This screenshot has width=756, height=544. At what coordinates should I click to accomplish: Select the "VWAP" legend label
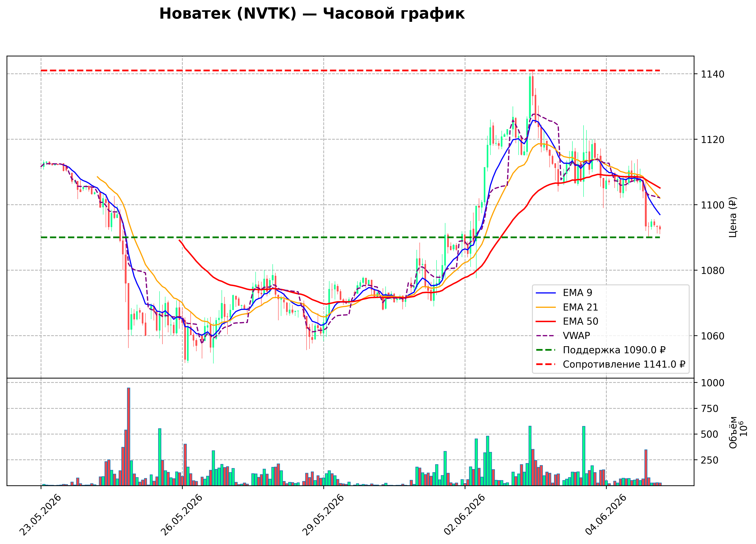(x=576, y=336)
